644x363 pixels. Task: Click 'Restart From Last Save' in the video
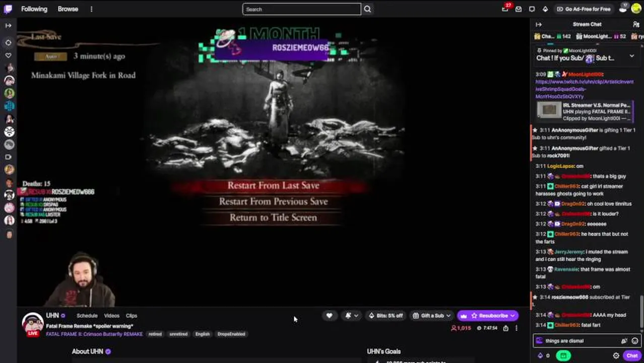[273, 186]
